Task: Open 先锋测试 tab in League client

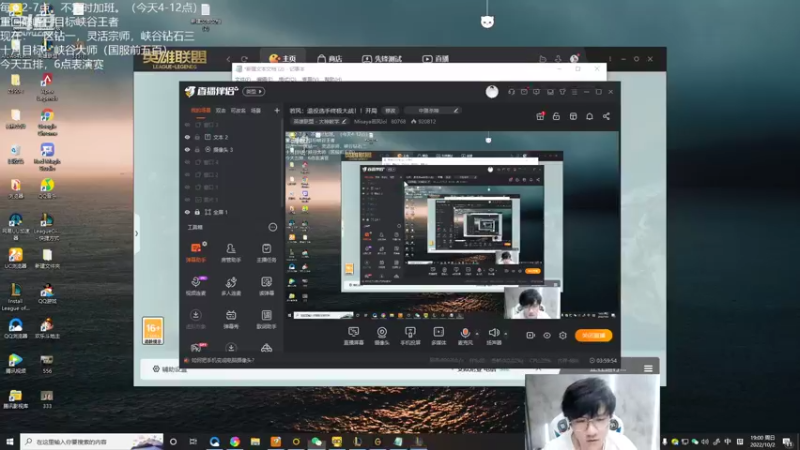Action: pyautogui.click(x=382, y=59)
